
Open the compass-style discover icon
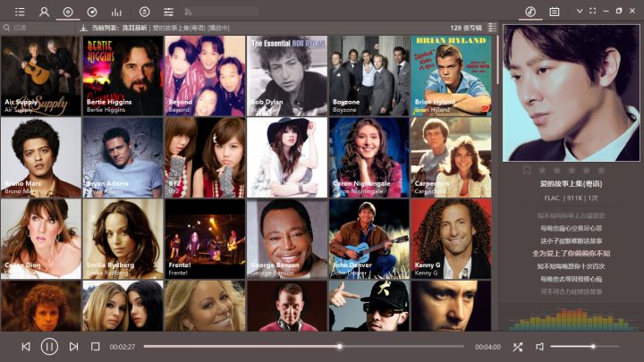(92, 12)
